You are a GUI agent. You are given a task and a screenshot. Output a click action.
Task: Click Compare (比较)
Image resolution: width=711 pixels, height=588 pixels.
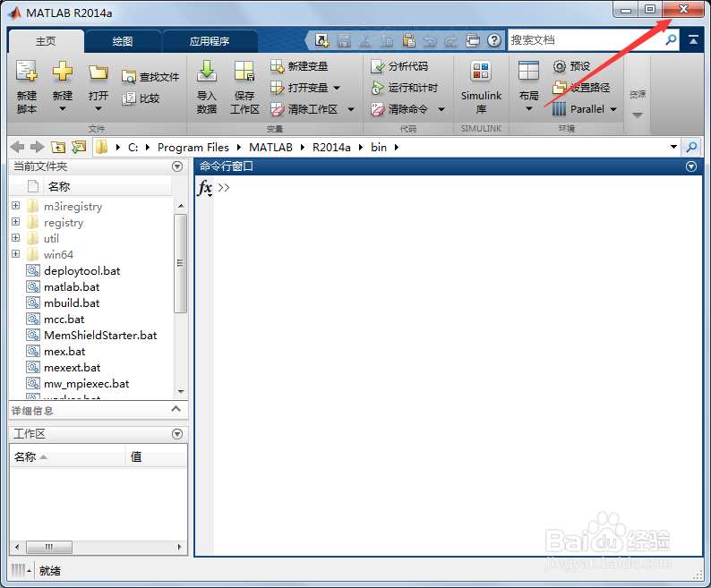[x=141, y=98]
